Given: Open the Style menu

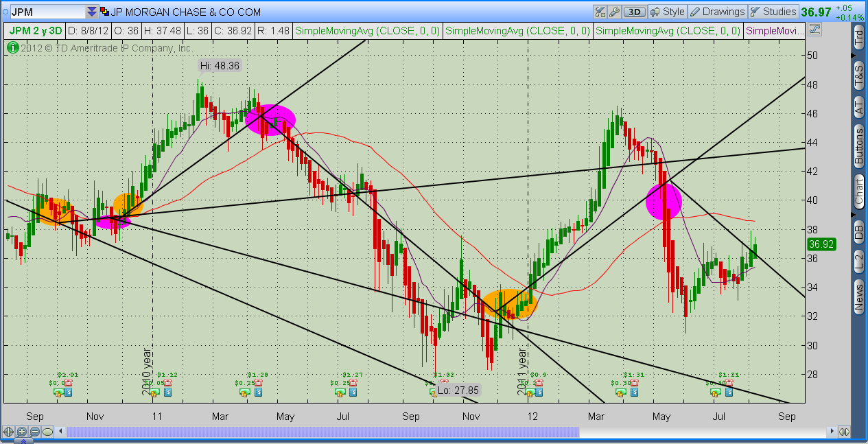Looking at the screenshot, I should pos(668,12).
